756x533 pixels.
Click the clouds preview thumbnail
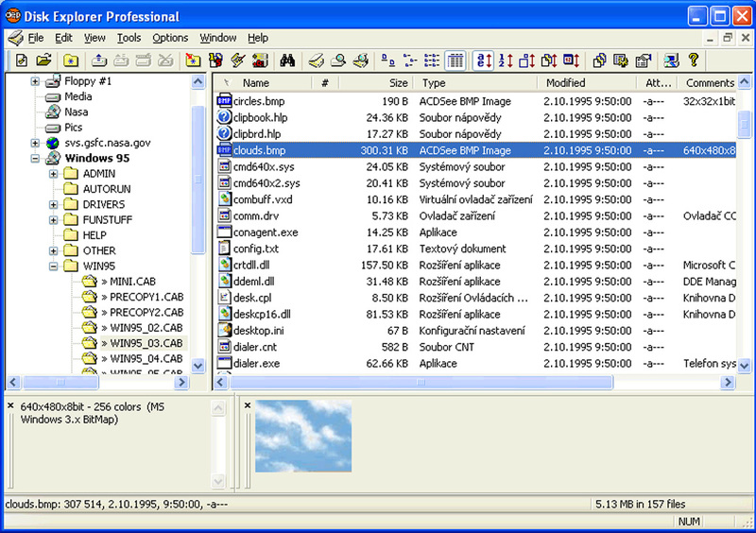click(x=303, y=436)
